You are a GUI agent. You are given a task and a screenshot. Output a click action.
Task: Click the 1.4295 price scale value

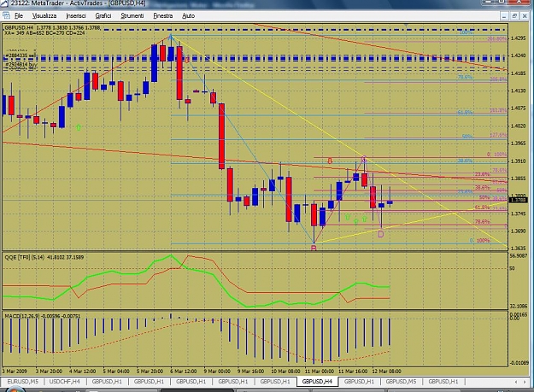pyautogui.click(x=519, y=38)
